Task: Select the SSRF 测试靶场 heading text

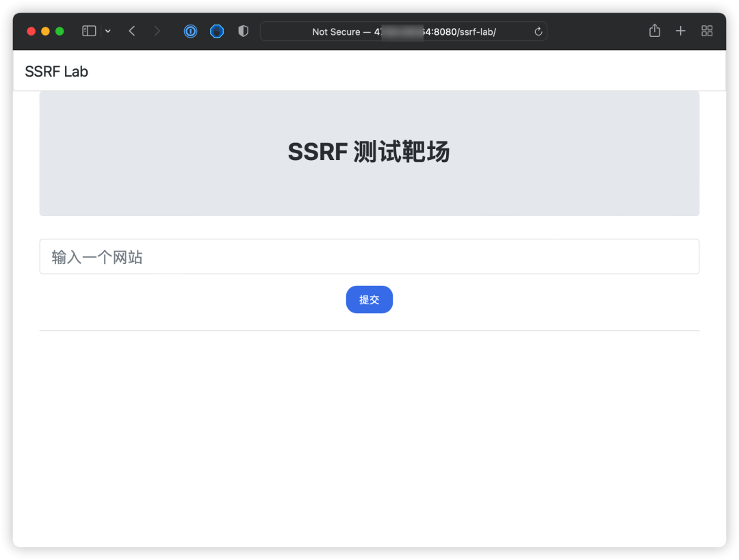Action: tap(369, 152)
